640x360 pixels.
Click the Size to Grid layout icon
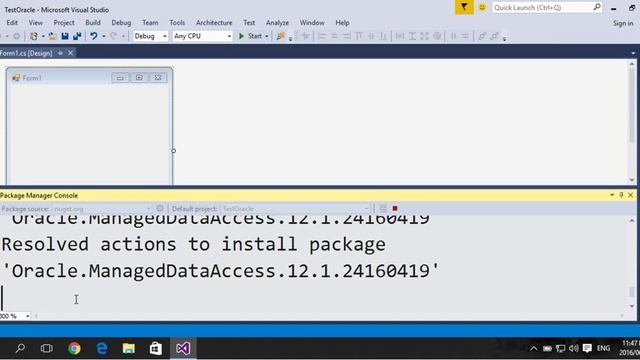coord(437,36)
